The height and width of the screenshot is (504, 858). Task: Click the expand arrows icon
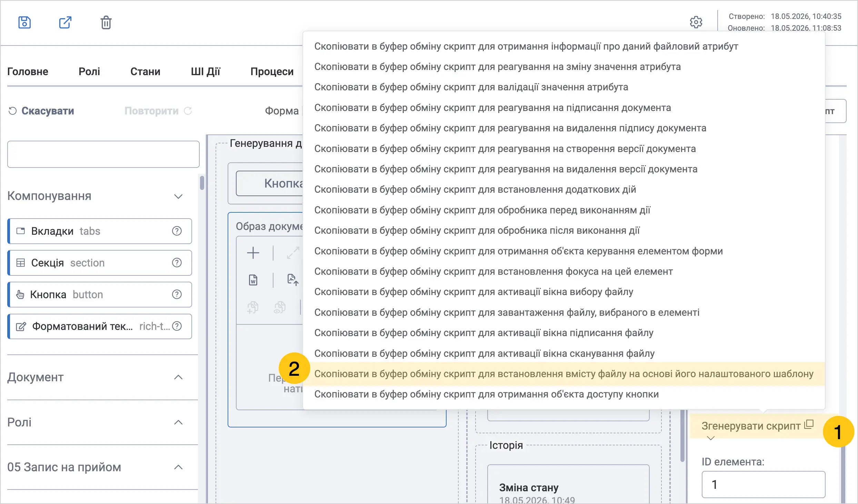tap(293, 253)
